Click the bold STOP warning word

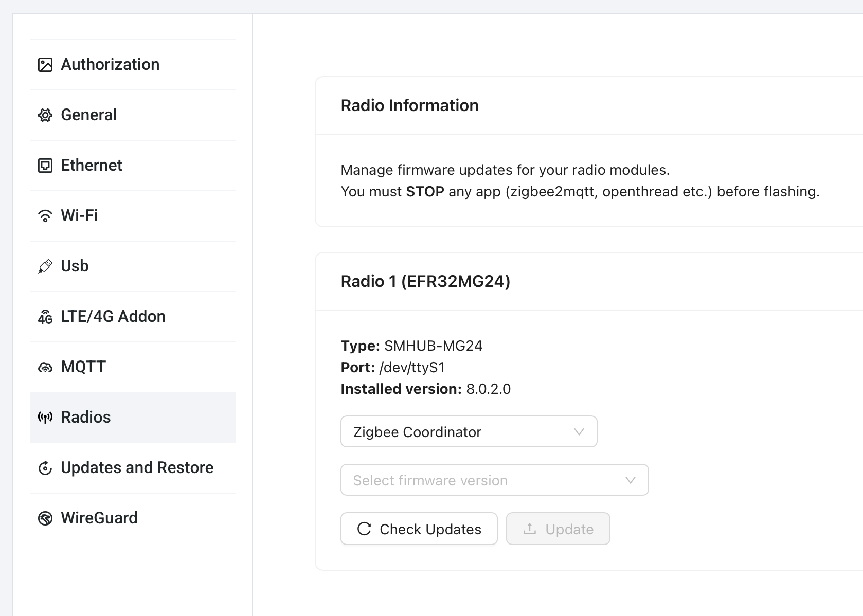pos(425,192)
